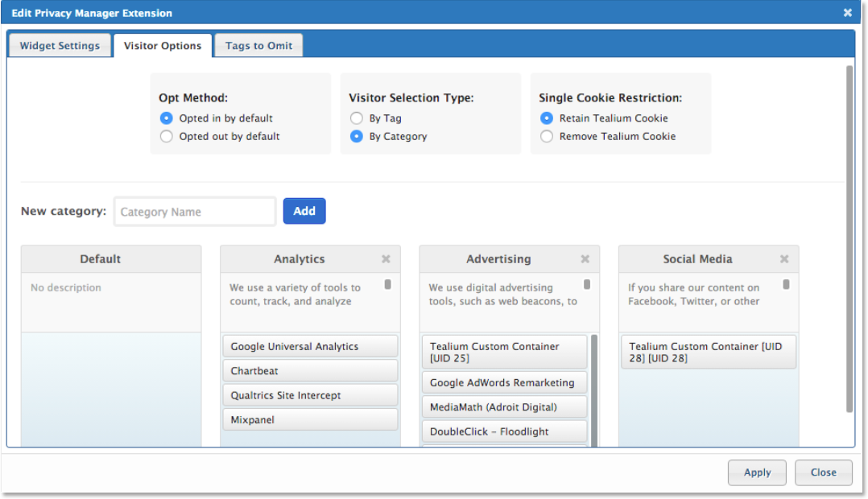868x499 pixels.
Task: Select Tealium Custom Container [UID 28] tag
Action: click(x=709, y=352)
